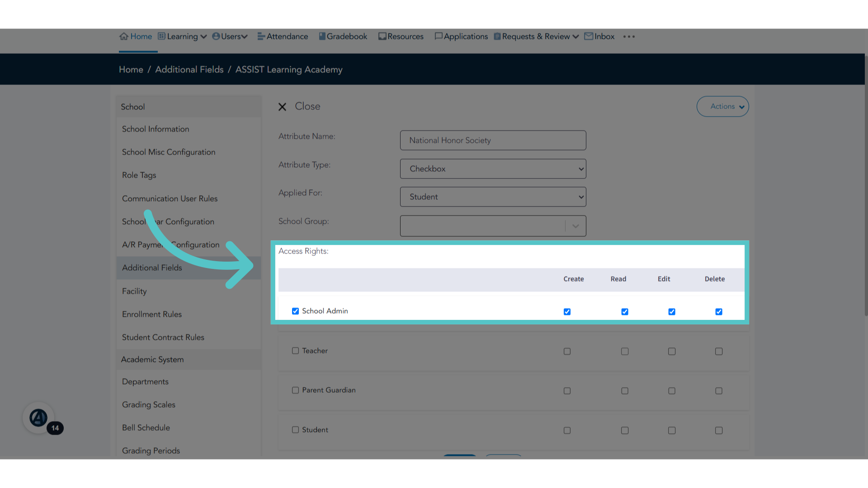
Task: Enable Teacher Delete permission
Action: point(719,352)
